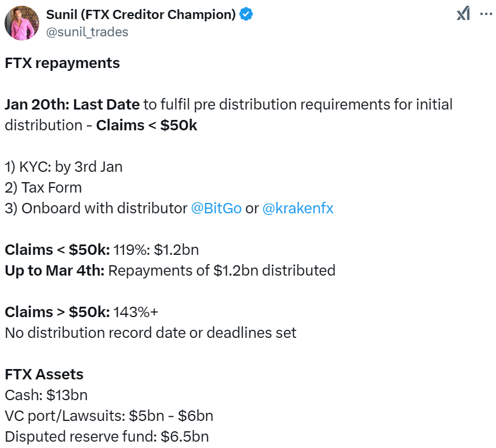Open the three-dot more options menu
Image resolution: width=496 pixels, height=448 pixels.
(486, 14)
